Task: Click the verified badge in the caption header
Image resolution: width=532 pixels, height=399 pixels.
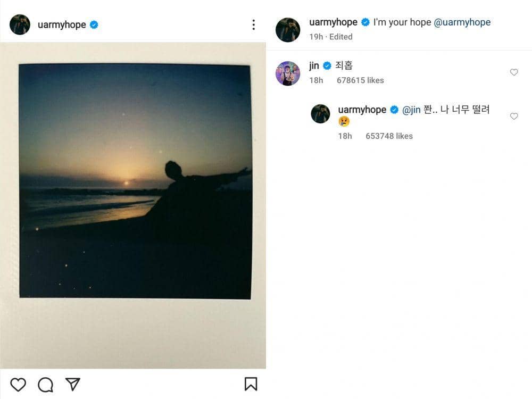Action: pyautogui.click(x=365, y=22)
